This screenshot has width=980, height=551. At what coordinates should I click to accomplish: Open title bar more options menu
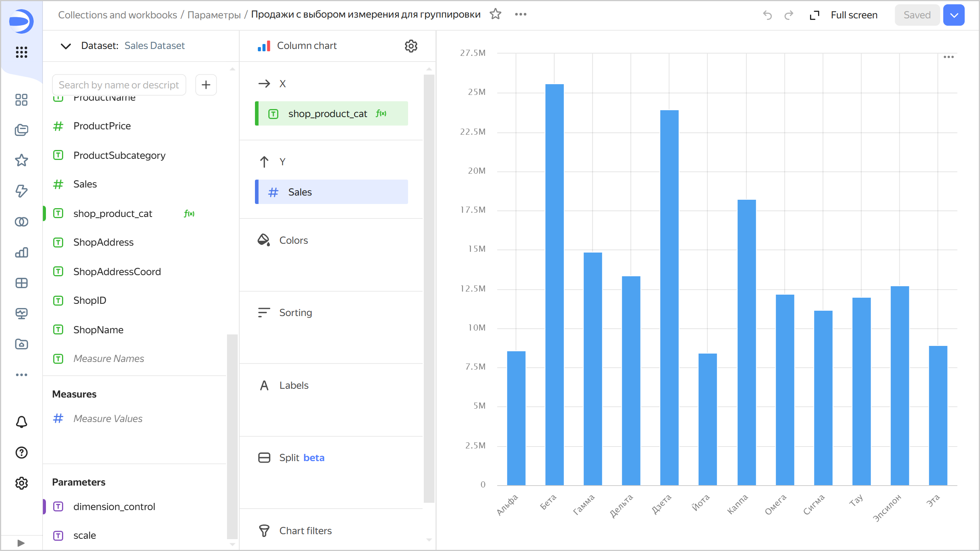(521, 15)
